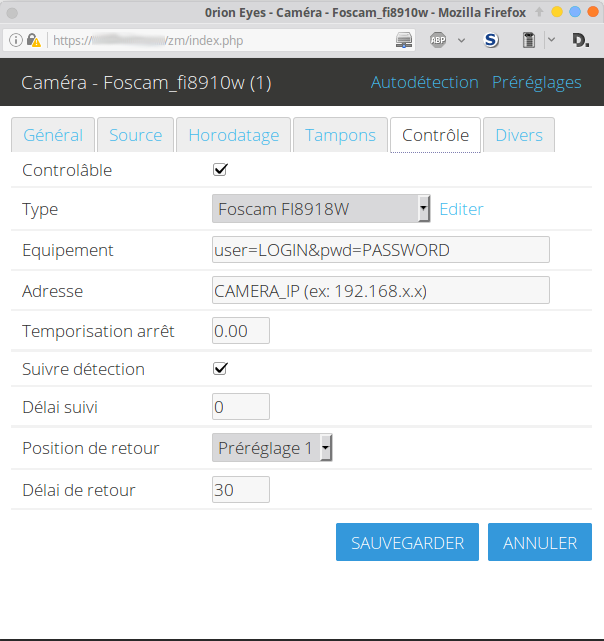The image size is (604, 641).
Task: Click the grey circle button in the title bar
Action: [x=12, y=13]
